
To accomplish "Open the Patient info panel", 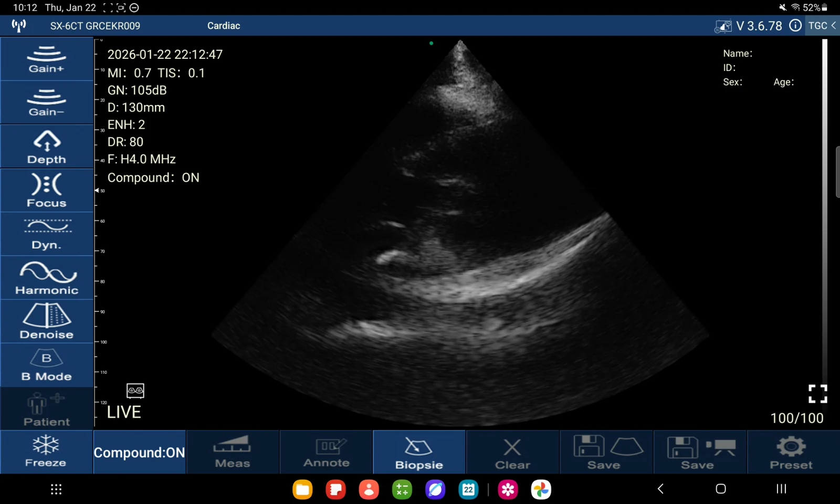I will coord(47,409).
